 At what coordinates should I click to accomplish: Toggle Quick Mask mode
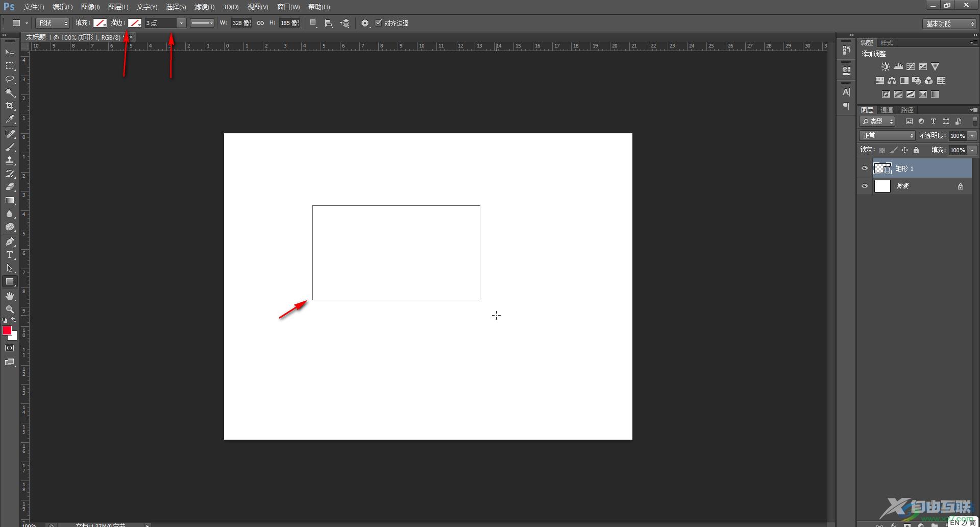10,348
